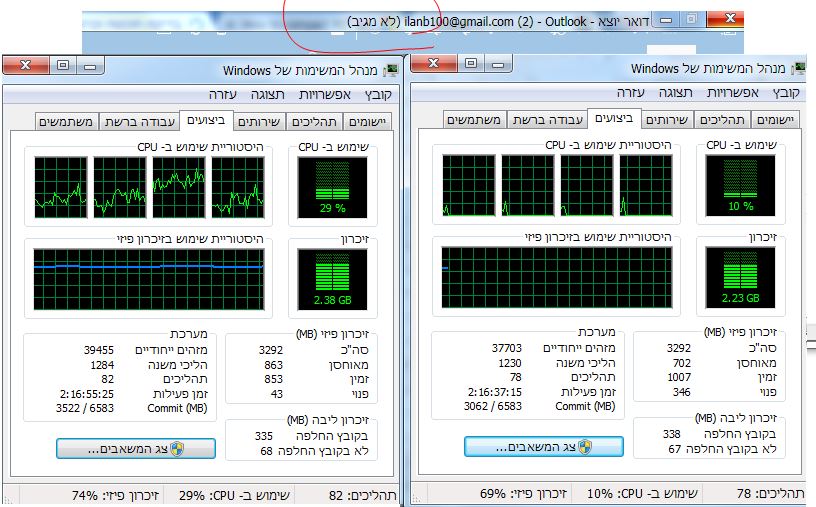This screenshot has height=507, width=816.
Task: Switch to Networking tab in right Task Manager
Action: tap(547, 120)
